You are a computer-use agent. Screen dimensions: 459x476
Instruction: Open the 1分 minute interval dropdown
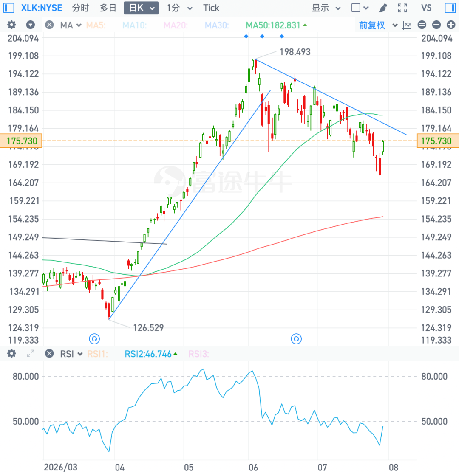[x=179, y=8]
